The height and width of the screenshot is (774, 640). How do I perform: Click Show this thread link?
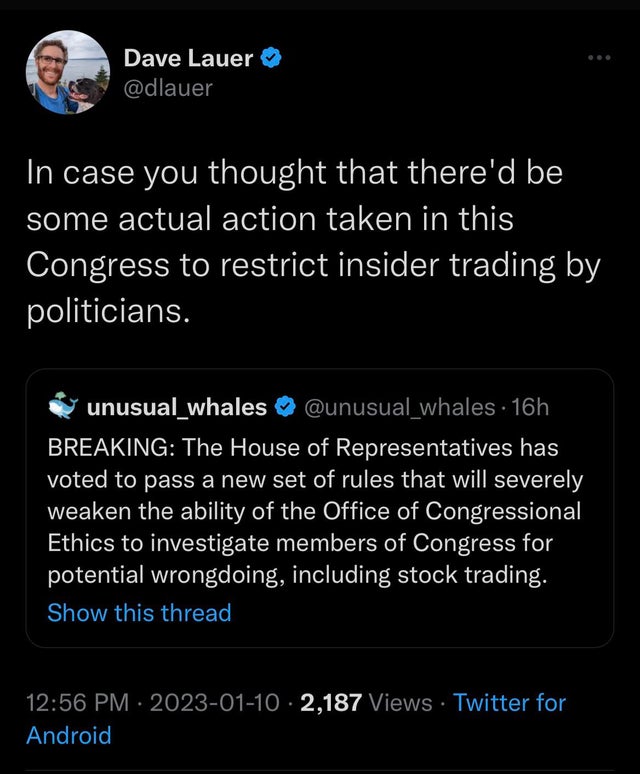pyautogui.click(x=140, y=613)
